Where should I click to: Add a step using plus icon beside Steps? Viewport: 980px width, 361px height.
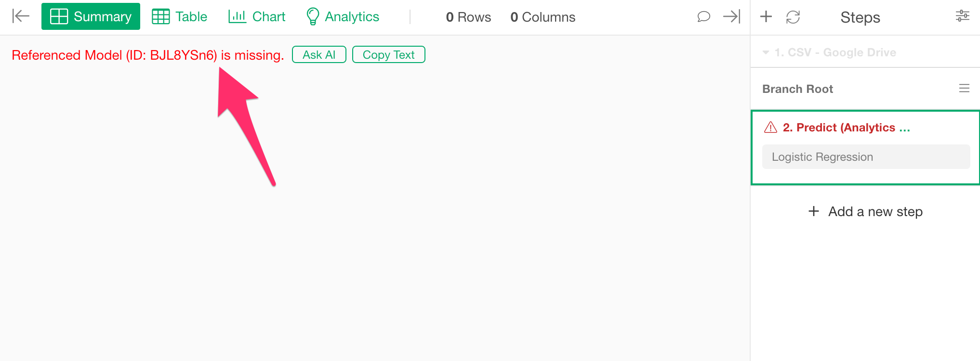tap(766, 17)
